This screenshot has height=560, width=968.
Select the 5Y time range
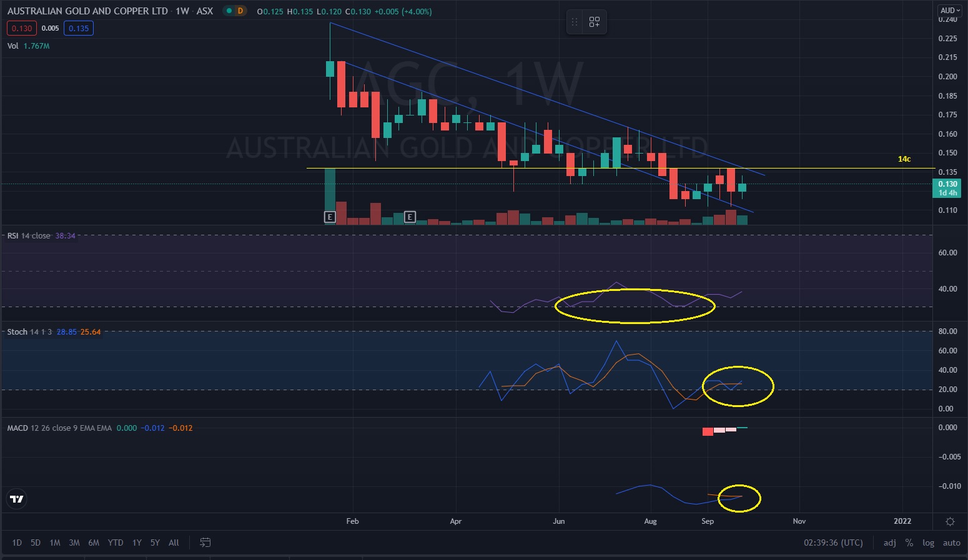click(155, 543)
